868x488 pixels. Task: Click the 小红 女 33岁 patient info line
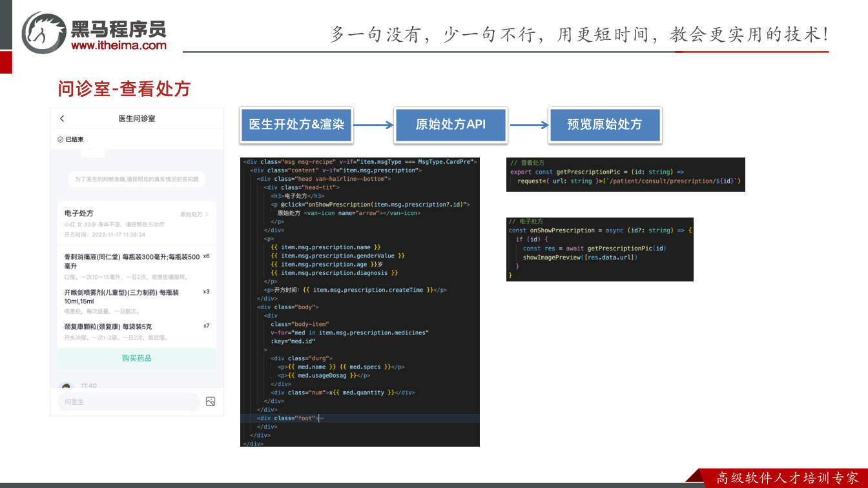[x=114, y=225]
